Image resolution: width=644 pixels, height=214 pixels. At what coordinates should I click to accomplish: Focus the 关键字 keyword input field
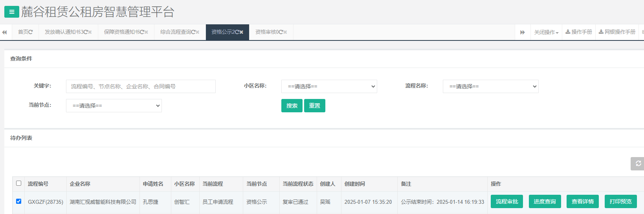click(141, 86)
